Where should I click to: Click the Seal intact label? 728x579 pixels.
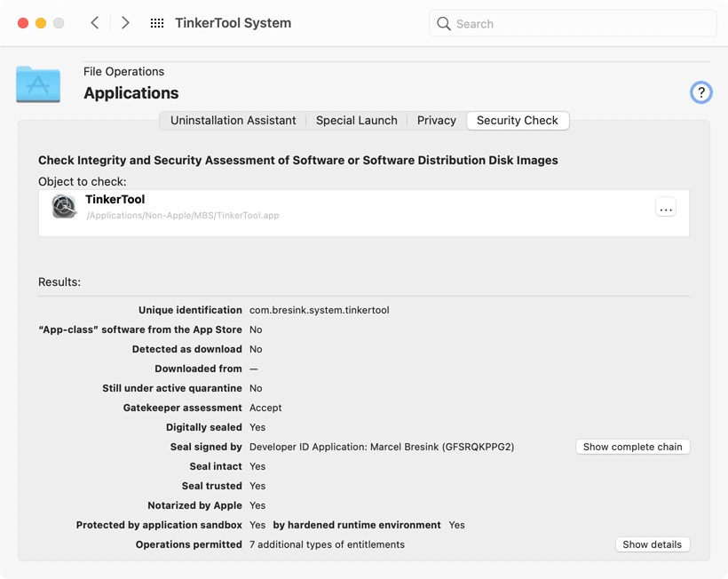(x=216, y=466)
